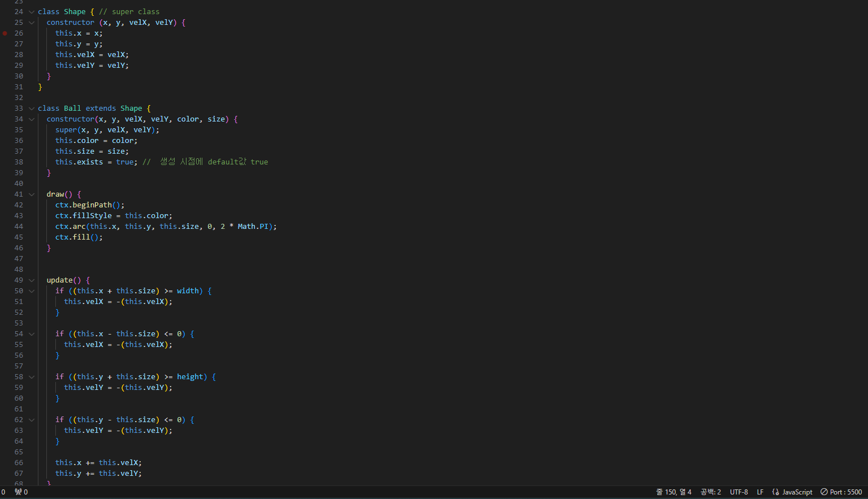
Task: Click 'extends' keyword on line 33
Action: pos(101,109)
